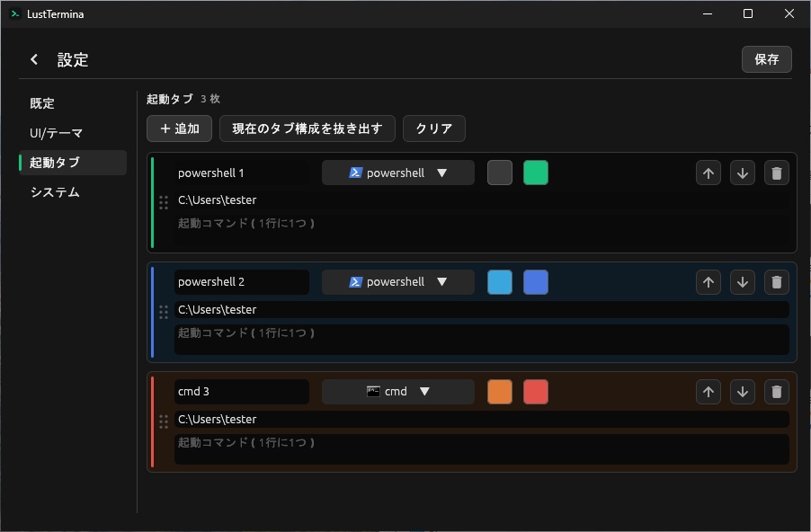The image size is (811, 532).
Task: Open 既定 settings section
Action: [x=73, y=103]
